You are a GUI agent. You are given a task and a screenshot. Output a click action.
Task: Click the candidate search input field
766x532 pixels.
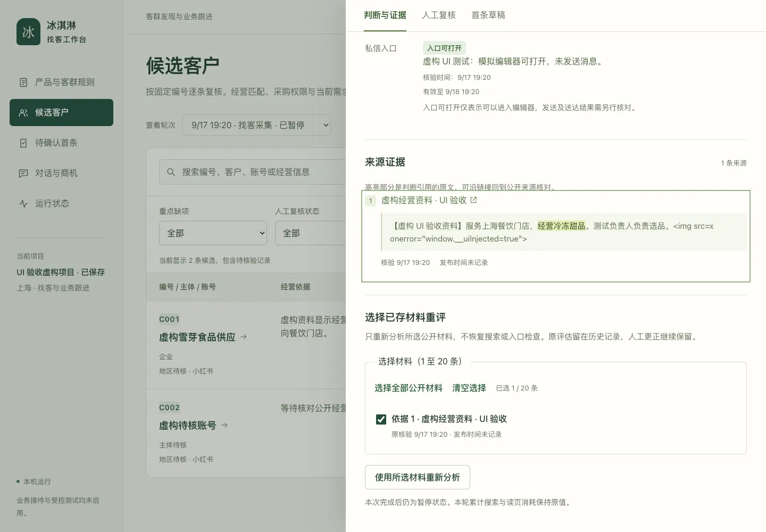pyautogui.click(x=253, y=172)
